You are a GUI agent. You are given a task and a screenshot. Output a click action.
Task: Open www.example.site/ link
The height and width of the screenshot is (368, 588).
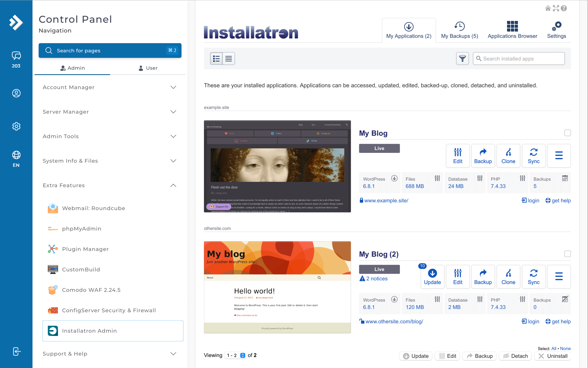[386, 200]
